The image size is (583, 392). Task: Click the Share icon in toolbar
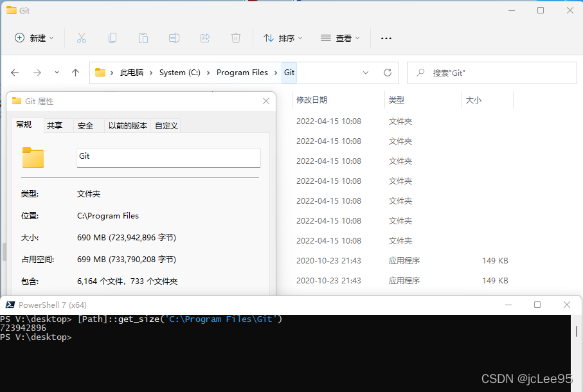(205, 38)
